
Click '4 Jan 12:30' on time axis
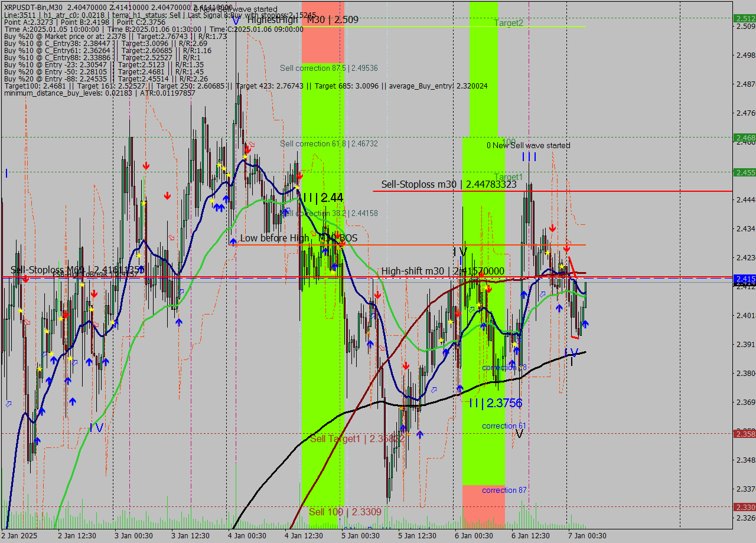pos(304,536)
